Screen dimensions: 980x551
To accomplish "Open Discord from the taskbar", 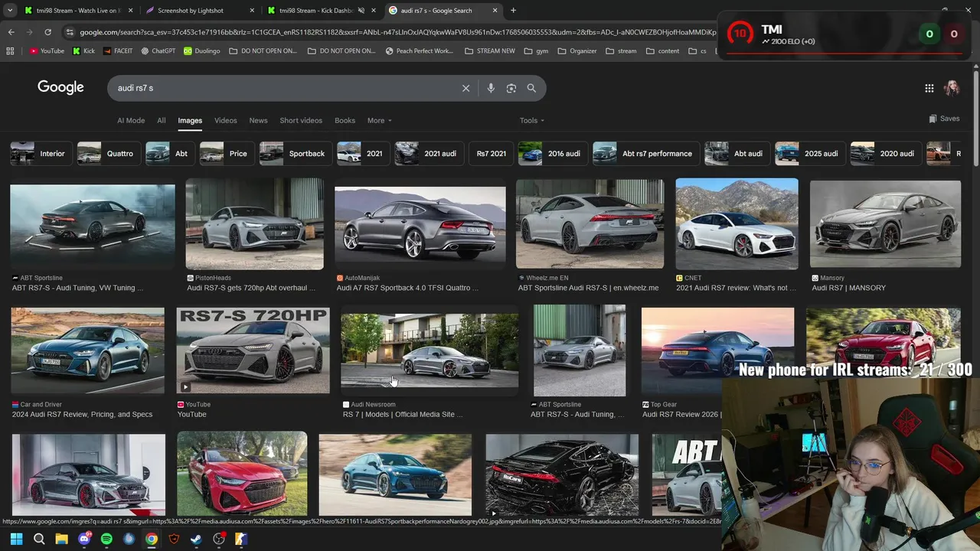I will [x=84, y=539].
